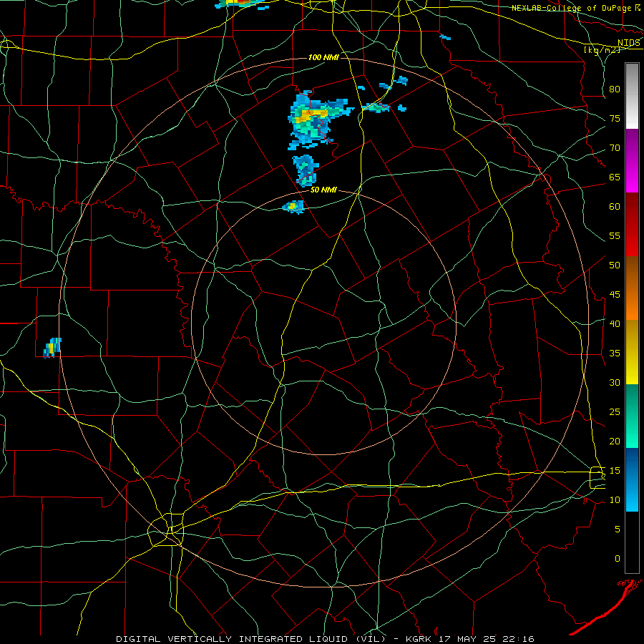Click the 15 value on the color scale

[615, 471]
